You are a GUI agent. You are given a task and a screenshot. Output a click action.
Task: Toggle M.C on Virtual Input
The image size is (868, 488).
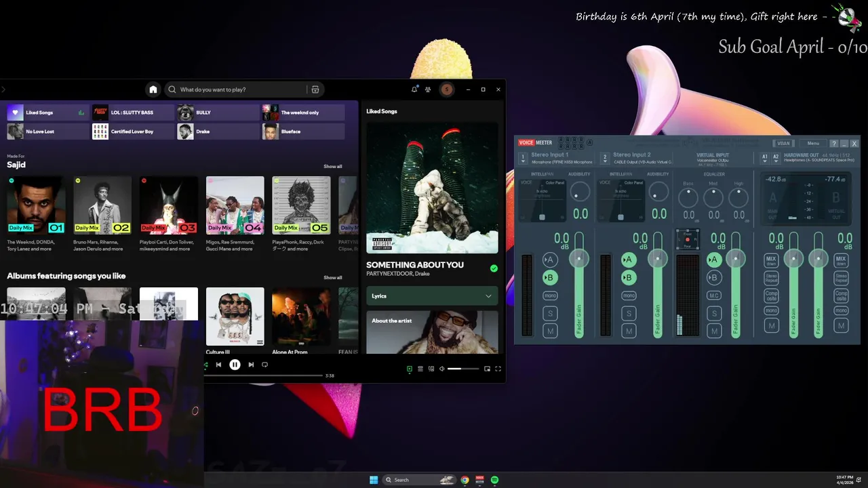click(713, 296)
